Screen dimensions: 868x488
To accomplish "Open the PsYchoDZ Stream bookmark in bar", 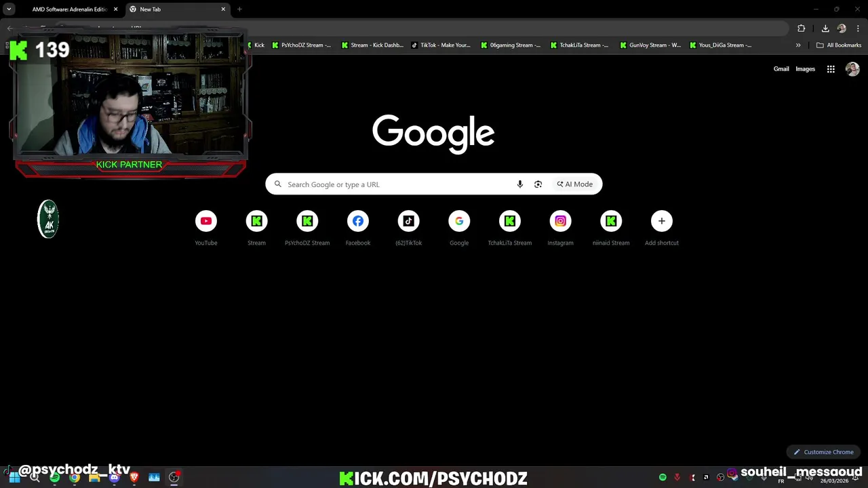I will tap(302, 45).
